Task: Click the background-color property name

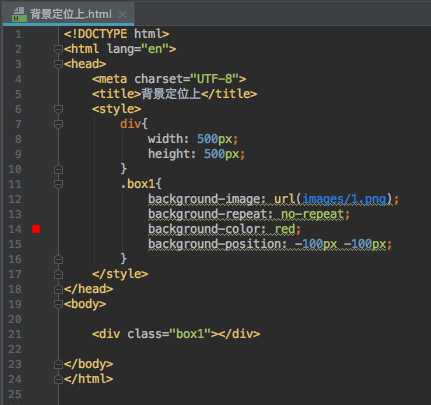Action: point(204,229)
